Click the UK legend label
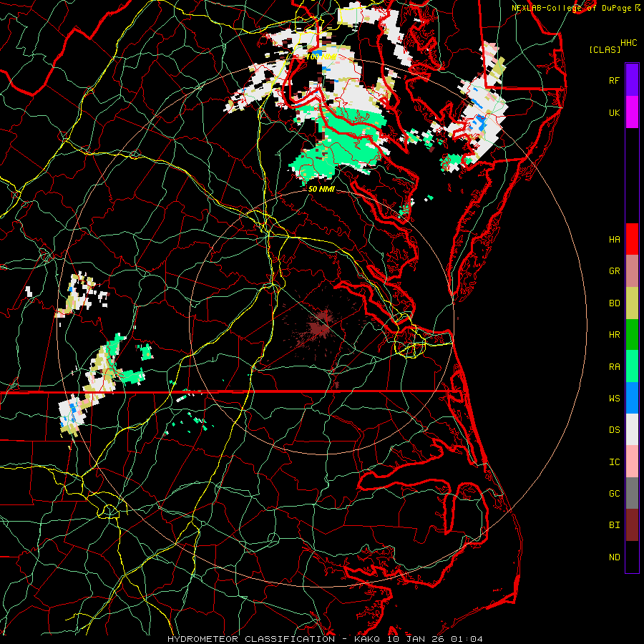644x644 pixels. coord(614,112)
